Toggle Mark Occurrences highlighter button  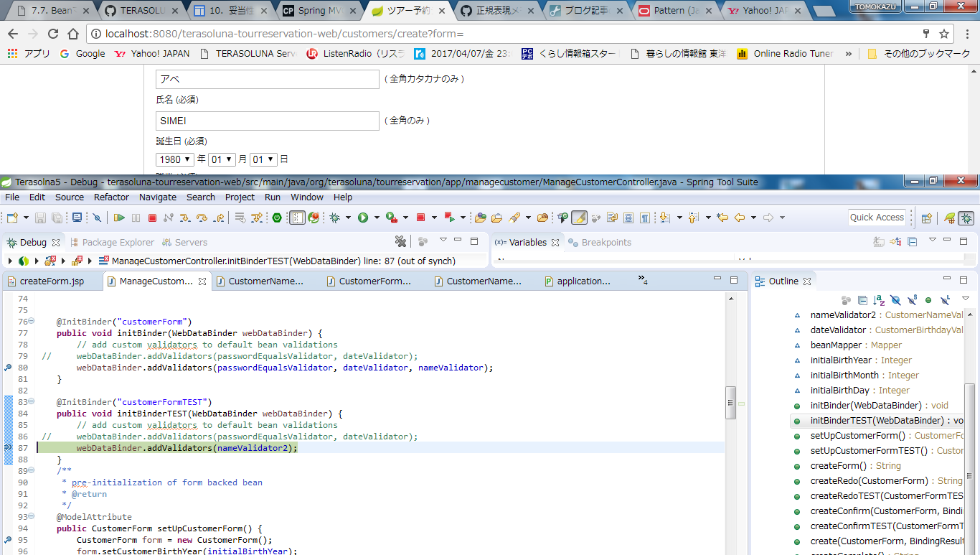click(580, 218)
